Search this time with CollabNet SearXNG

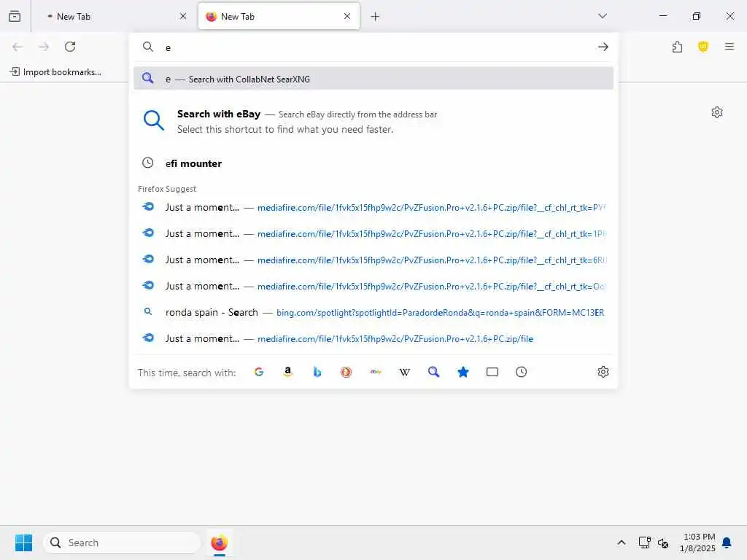[x=433, y=372]
